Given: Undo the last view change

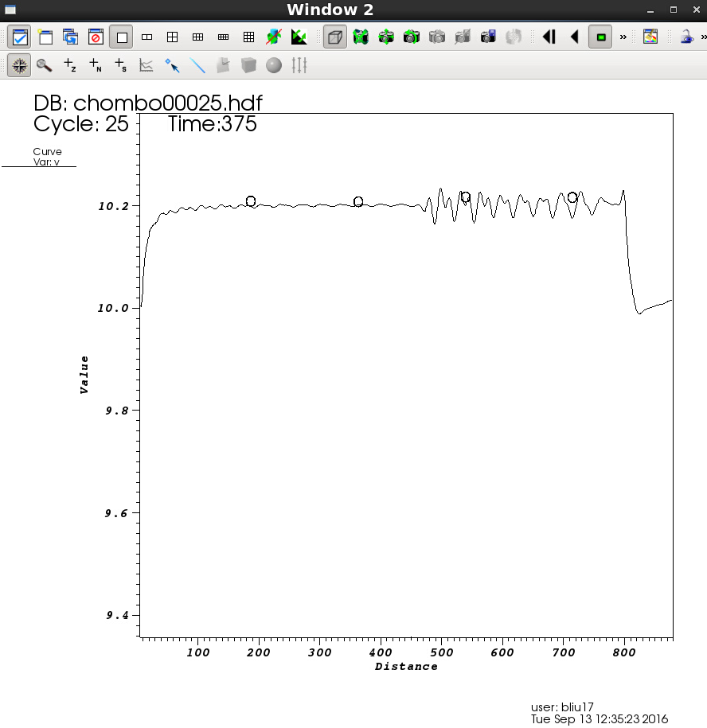Looking at the screenshot, I should click(411, 37).
